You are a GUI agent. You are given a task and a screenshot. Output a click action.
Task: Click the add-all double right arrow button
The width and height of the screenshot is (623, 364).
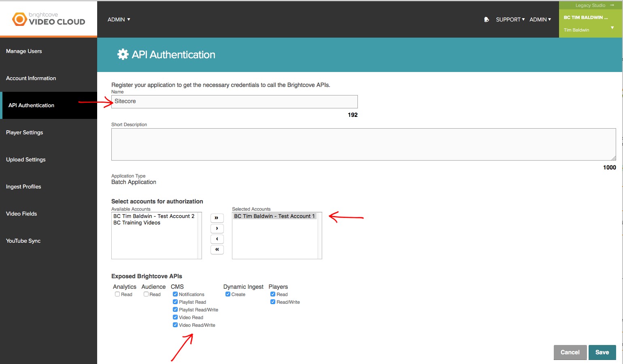point(217,218)
